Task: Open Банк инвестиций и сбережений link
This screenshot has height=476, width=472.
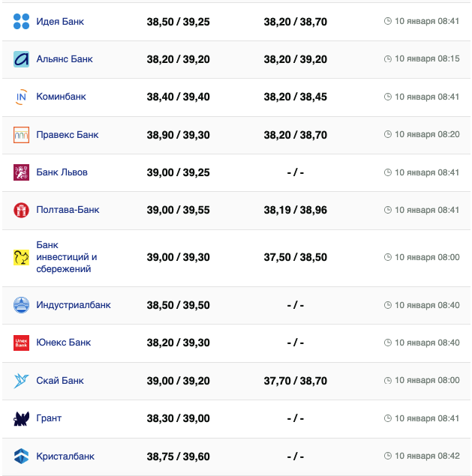Action: pos(66,257)
